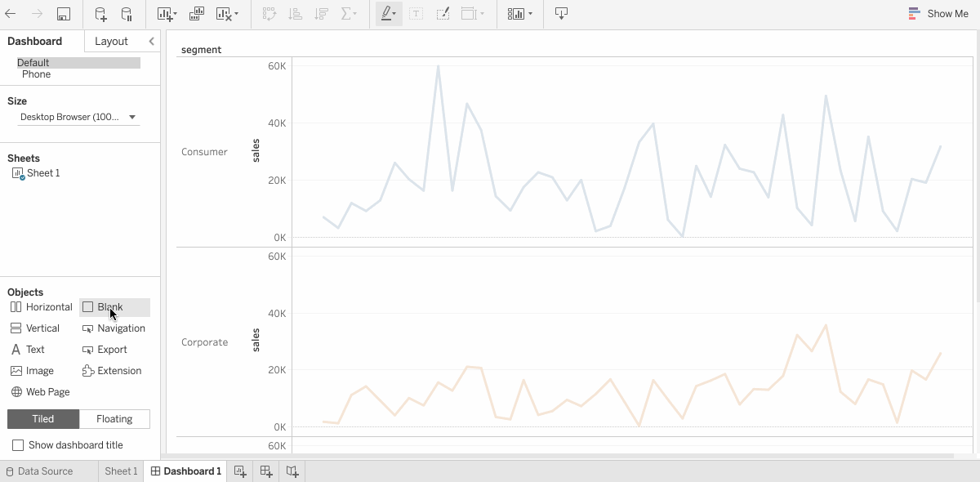The height and width of the screenshot is (482, 980).
Task: Select the Default device layout
Action: click(78, 63)
